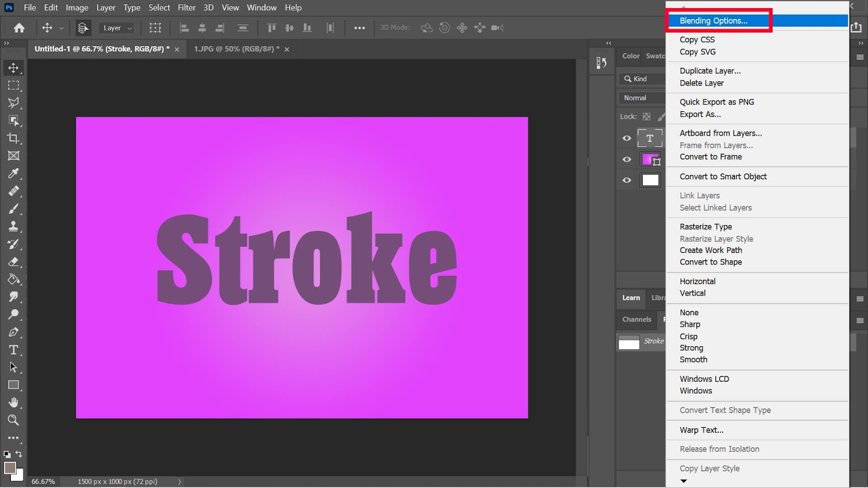This screenshot has width=868, height=488.
Task: Open the Normal blend mode dropdown
Action: tap(642, 98)
